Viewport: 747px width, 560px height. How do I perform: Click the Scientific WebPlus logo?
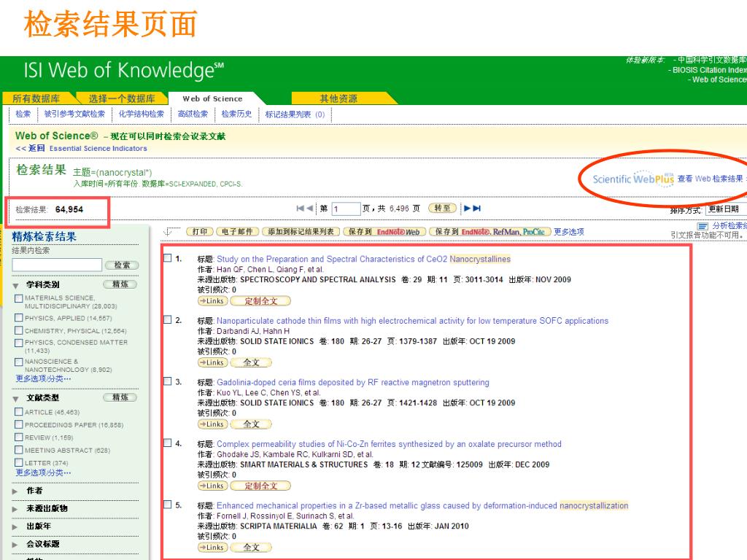point(633,178)
